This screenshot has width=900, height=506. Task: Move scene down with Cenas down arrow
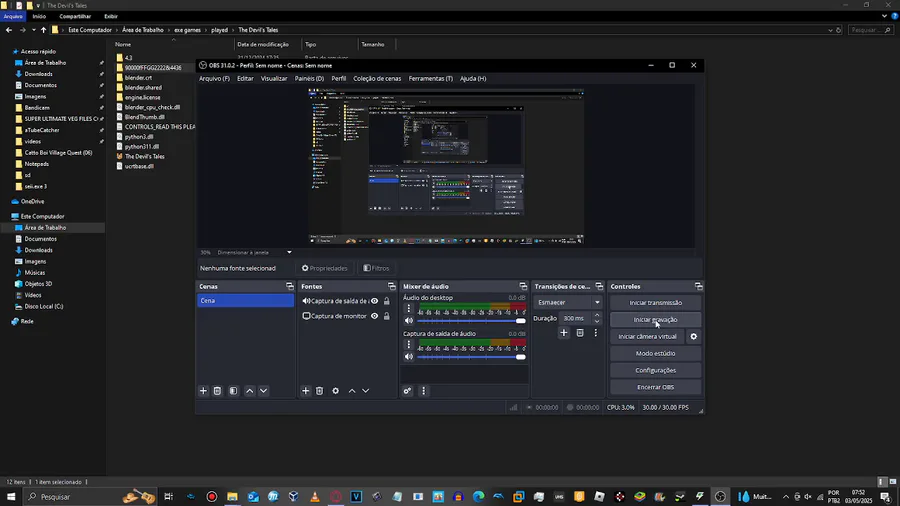[x=263, y=391]
